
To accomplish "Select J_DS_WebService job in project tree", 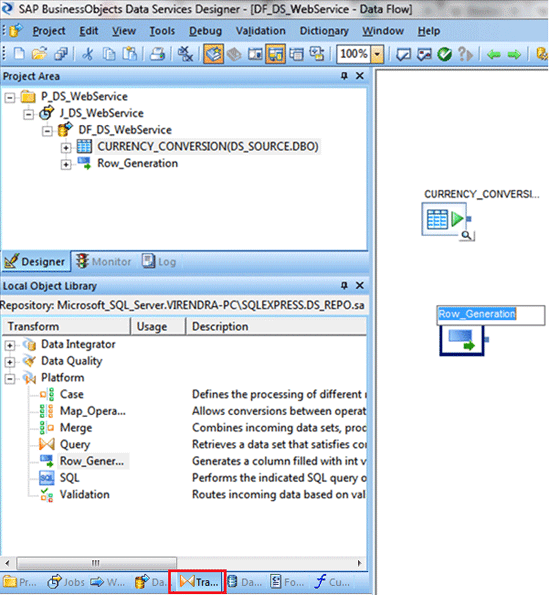I will [101, 113].
